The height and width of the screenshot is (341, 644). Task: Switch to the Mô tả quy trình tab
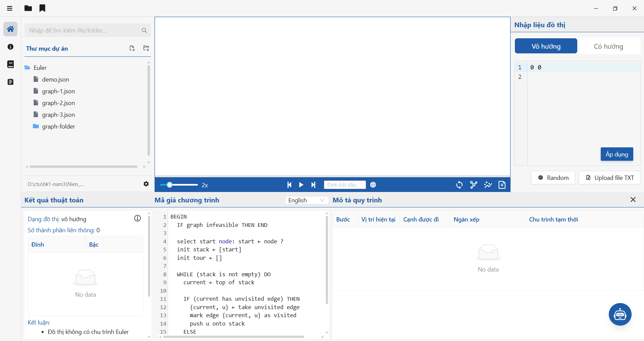point(357,200)
